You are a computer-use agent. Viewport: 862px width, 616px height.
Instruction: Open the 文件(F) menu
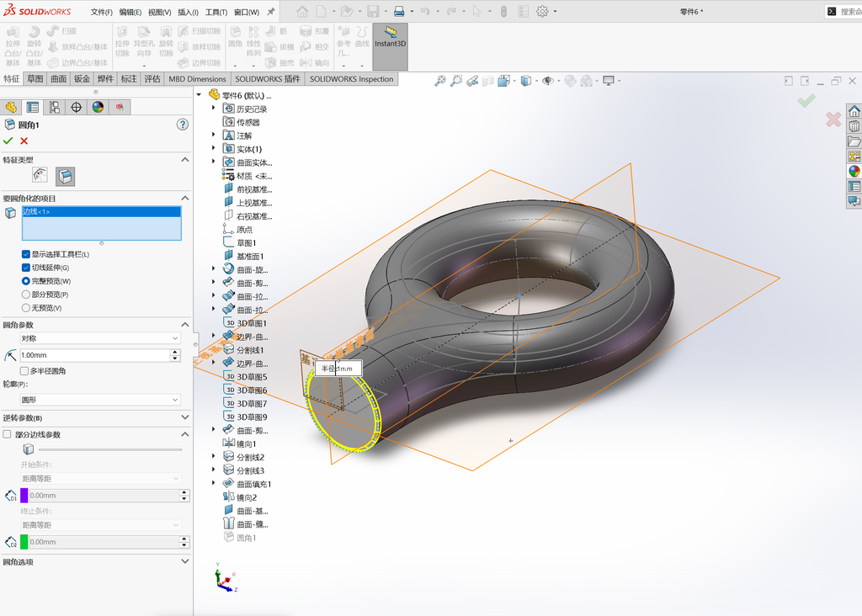tap(102, 12)
